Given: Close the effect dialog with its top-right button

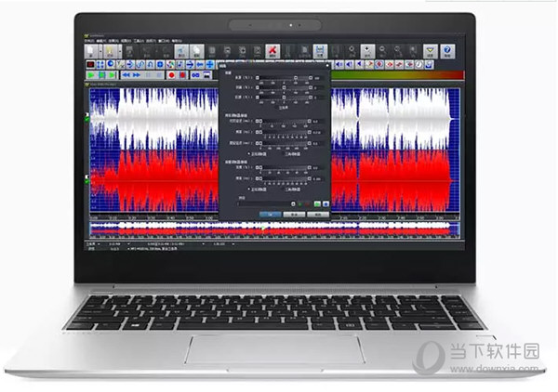Looking at the screenshot, I should (327, 65).
